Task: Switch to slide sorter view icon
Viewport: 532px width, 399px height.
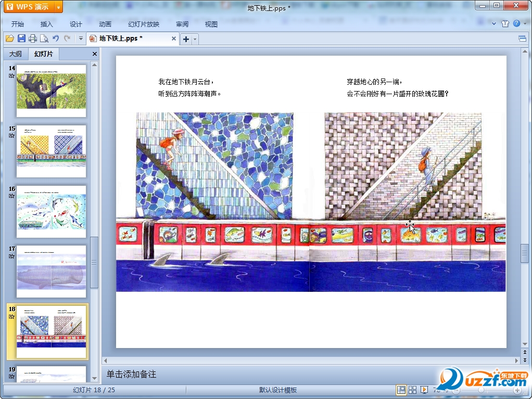Action: [412, 390]
